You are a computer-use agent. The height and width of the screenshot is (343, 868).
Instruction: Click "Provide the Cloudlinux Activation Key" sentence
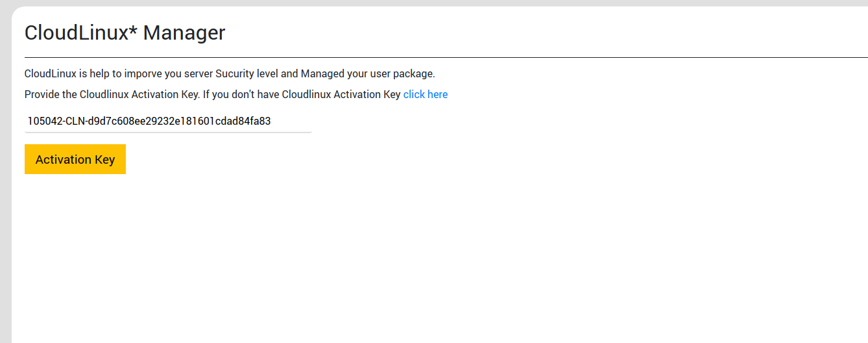[112, 94]
